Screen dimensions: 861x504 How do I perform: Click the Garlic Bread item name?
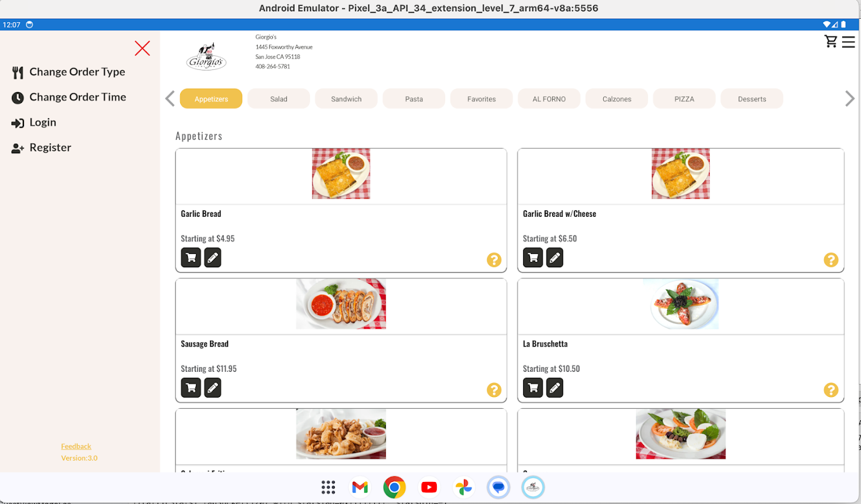[201, 214]
